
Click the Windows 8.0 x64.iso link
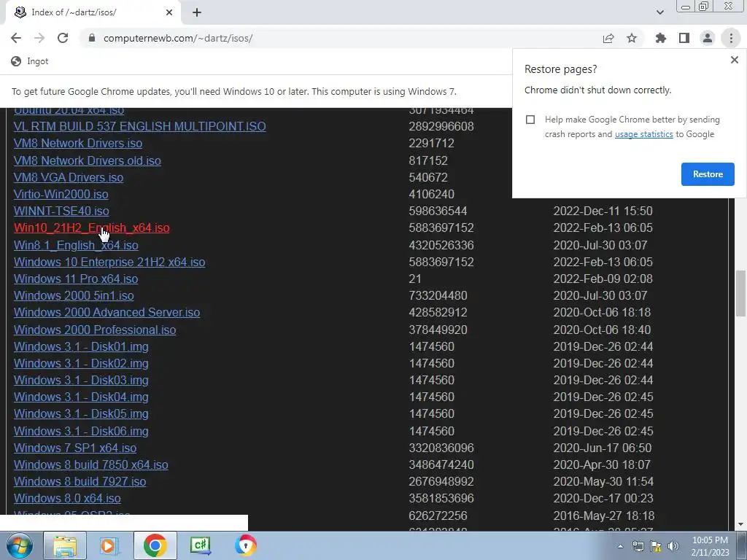[x=67, y=499]
